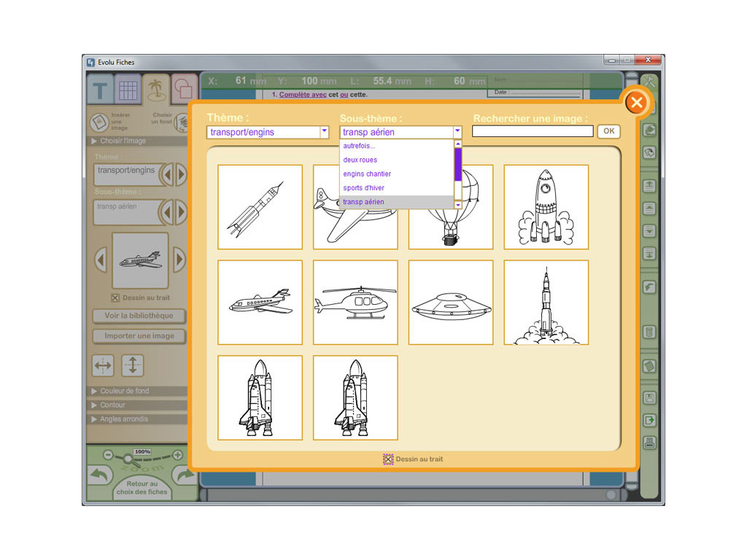Screen dimensions: 747x560
Task: Open the Table tool tab
Action: click(x=128, y=90)
